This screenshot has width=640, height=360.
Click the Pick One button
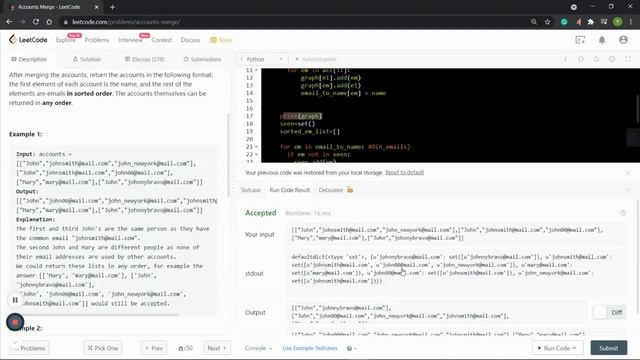103,348
